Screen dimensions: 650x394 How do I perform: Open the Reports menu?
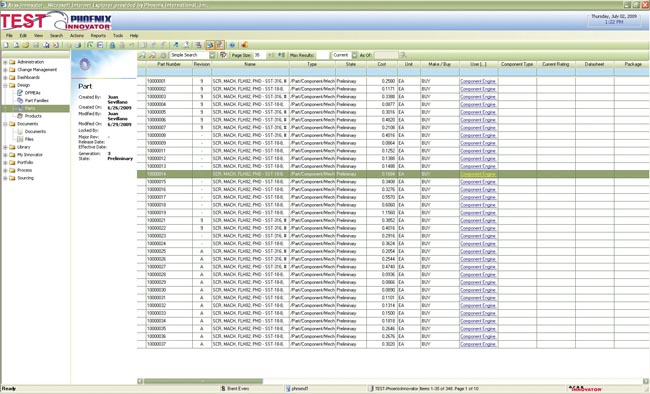(98, 36)
